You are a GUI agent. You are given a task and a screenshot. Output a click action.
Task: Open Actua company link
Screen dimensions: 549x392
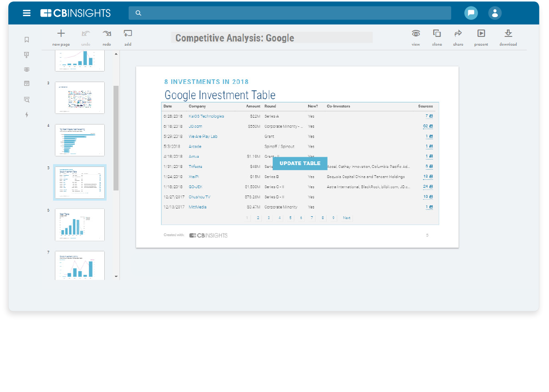point(194,156)
